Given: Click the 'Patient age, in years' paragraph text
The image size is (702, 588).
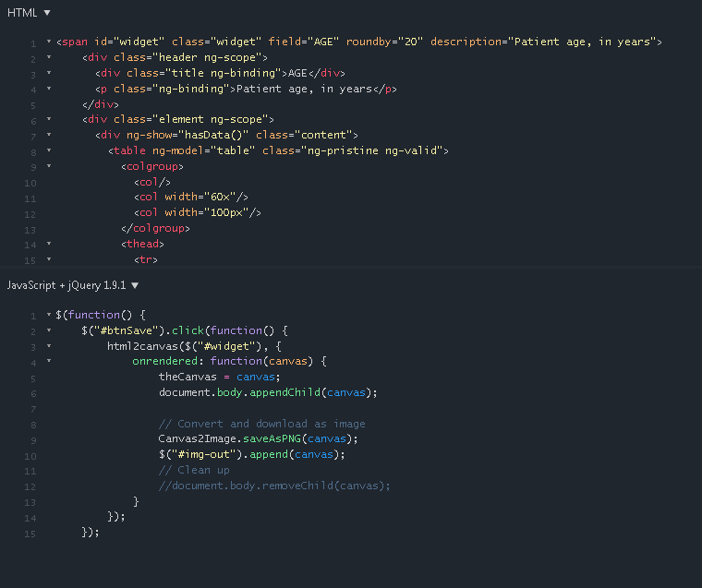Looking at the screenshot, I should [x=304, y=89].
